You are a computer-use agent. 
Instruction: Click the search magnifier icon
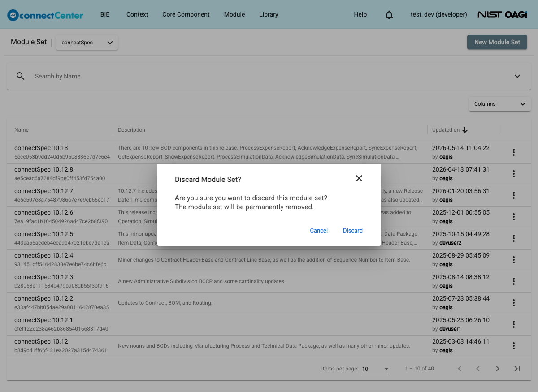point(21,76)
